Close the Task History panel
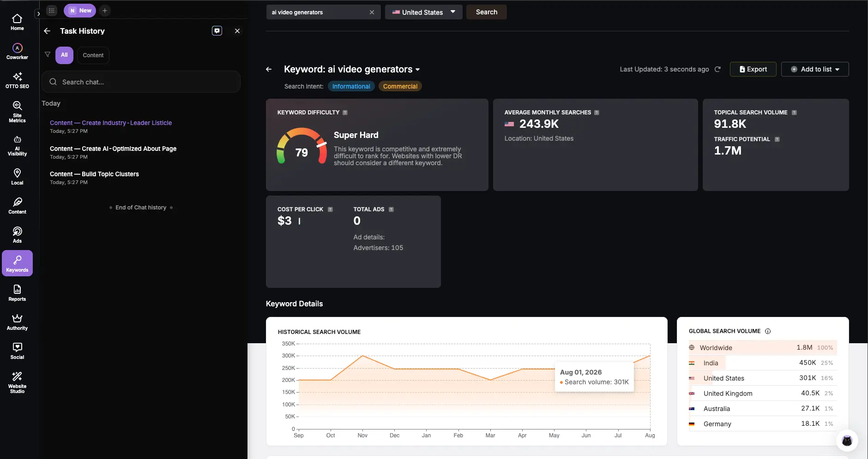The width and height of the screenshot is (868, 459). 237,31
